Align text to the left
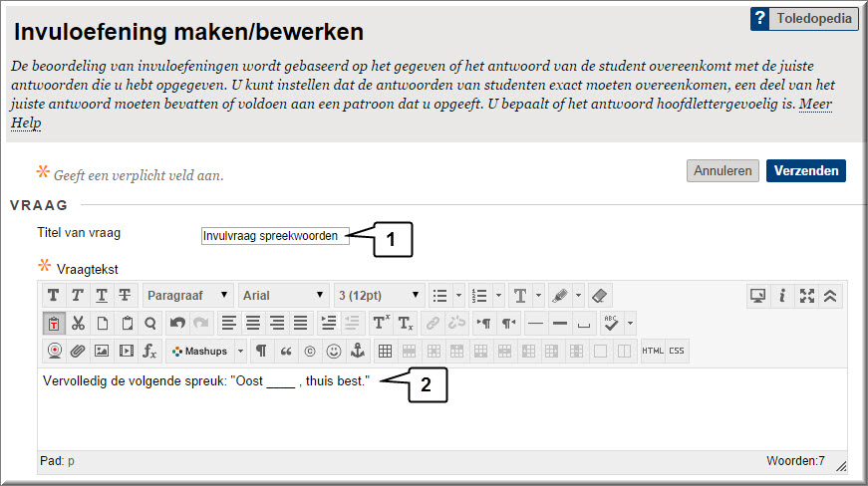 click(x=229, y=323)
